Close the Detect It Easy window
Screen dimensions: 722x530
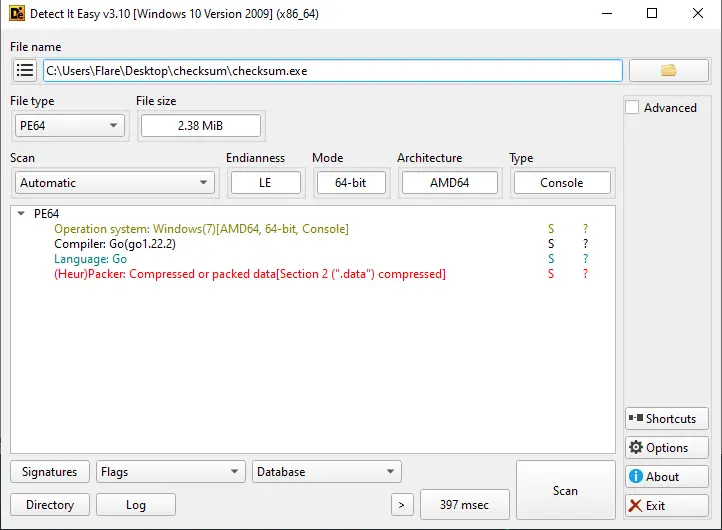[698, 13]
